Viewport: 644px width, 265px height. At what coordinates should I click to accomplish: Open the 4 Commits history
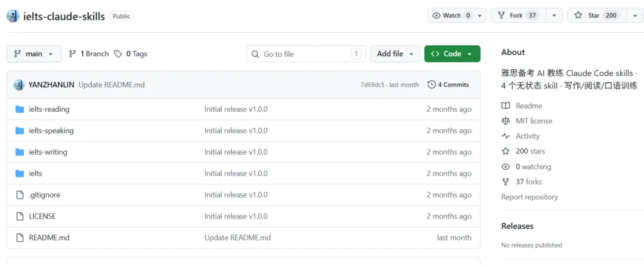click(448, 85)
